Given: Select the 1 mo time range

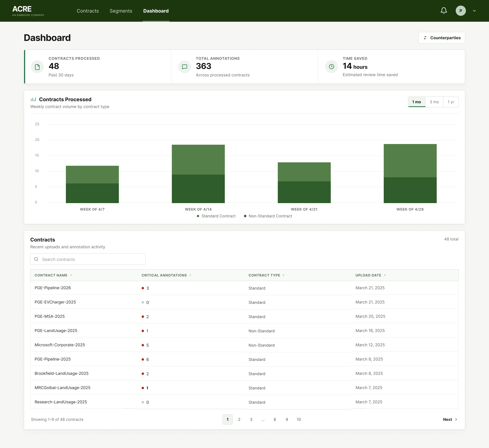Looking at the screenshot, I should coord(416,102).
